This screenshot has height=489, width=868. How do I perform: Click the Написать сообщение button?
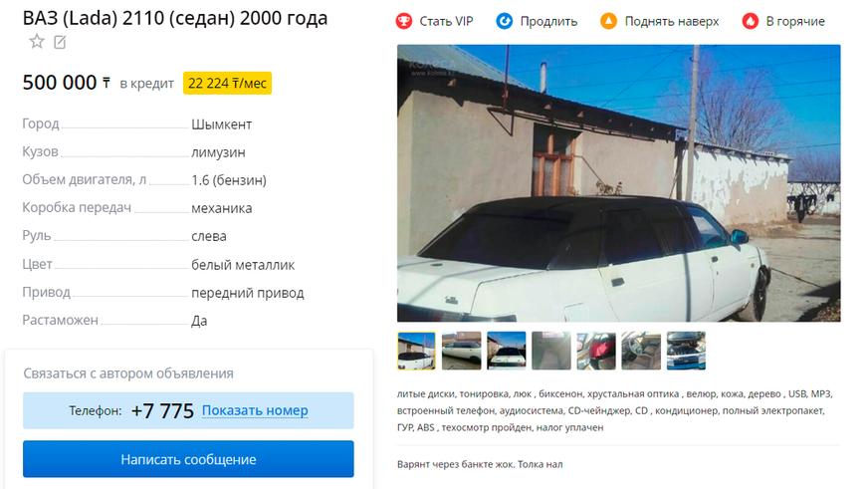188,459
